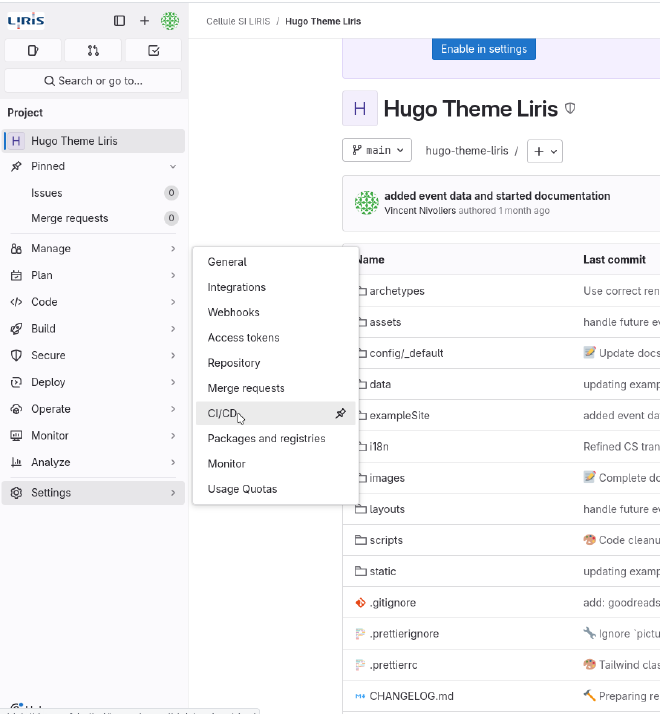This screenshot has width=660, height=714.
Task: Expand the Code sidebar section
Action: pos(93,302)
